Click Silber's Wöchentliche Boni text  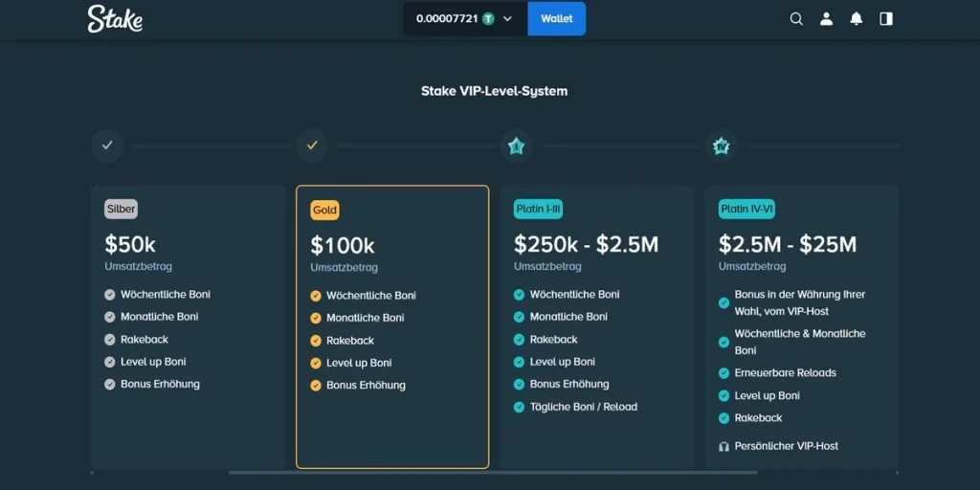166,295
